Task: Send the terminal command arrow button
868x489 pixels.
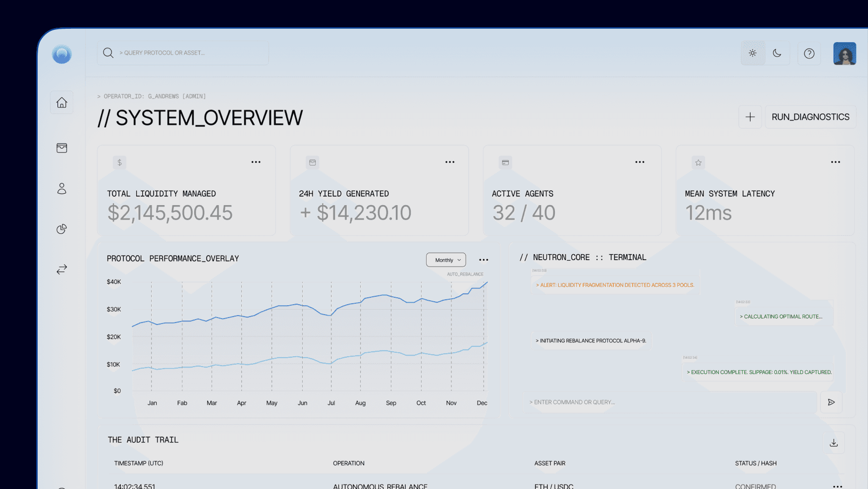Action: [831, 402]
